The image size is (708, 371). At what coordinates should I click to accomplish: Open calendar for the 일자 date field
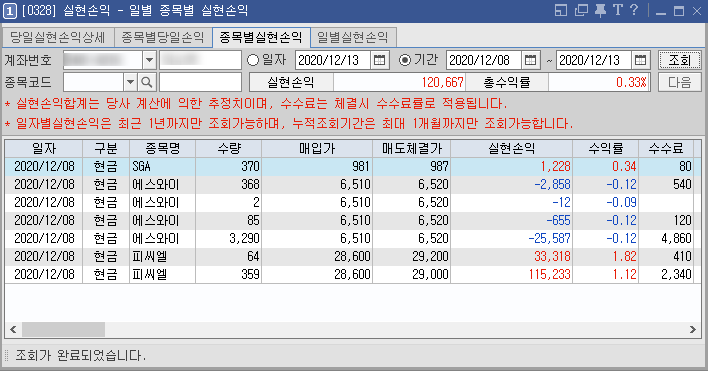[379, 60]
